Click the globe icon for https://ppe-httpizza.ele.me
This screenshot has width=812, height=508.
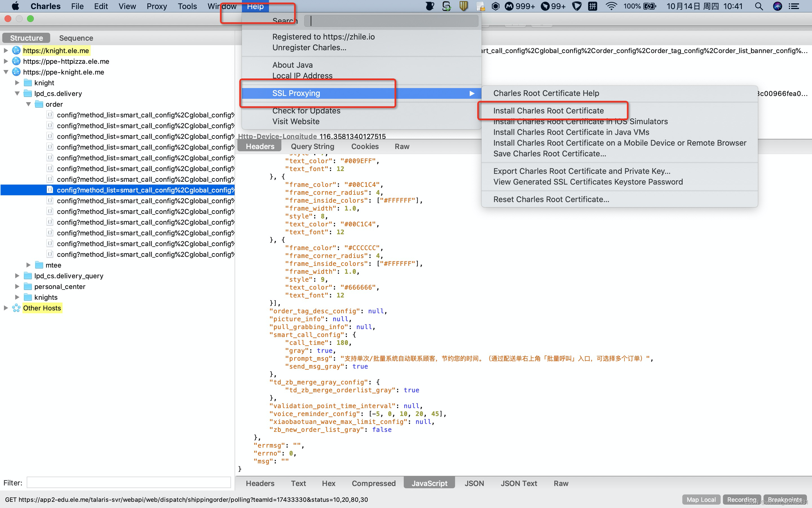pos(16,61)
